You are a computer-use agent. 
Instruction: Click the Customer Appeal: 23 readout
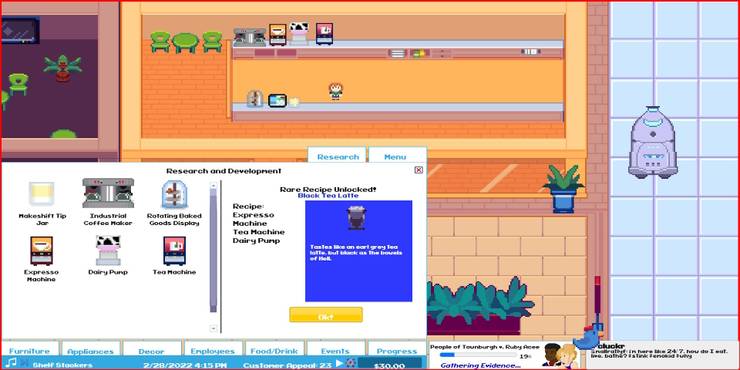(x=287, y=365)
